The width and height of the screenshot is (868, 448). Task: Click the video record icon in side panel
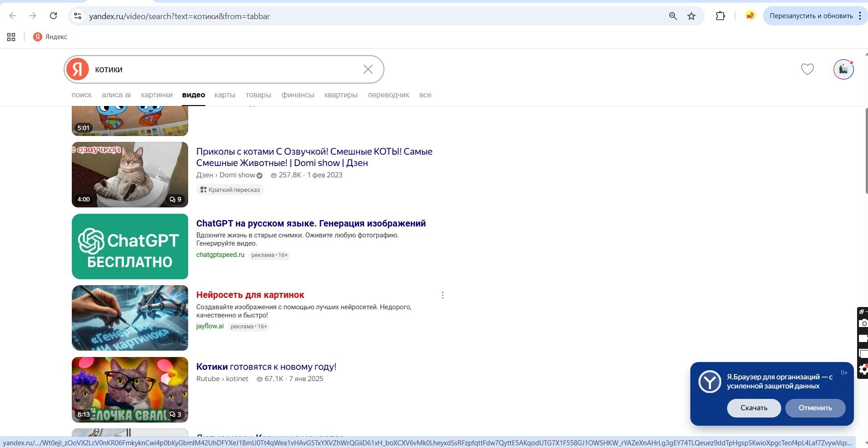pyautogui.click(x=863, y=338)
